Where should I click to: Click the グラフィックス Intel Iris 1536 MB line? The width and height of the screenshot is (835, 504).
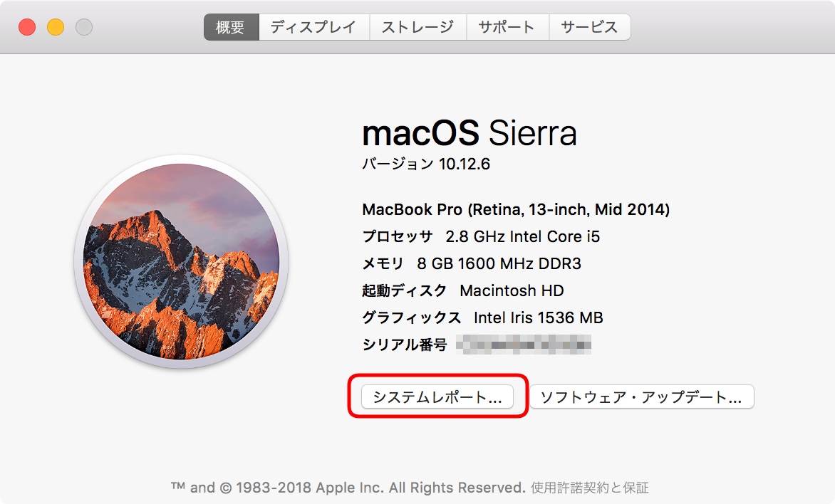tap(482, 318)
